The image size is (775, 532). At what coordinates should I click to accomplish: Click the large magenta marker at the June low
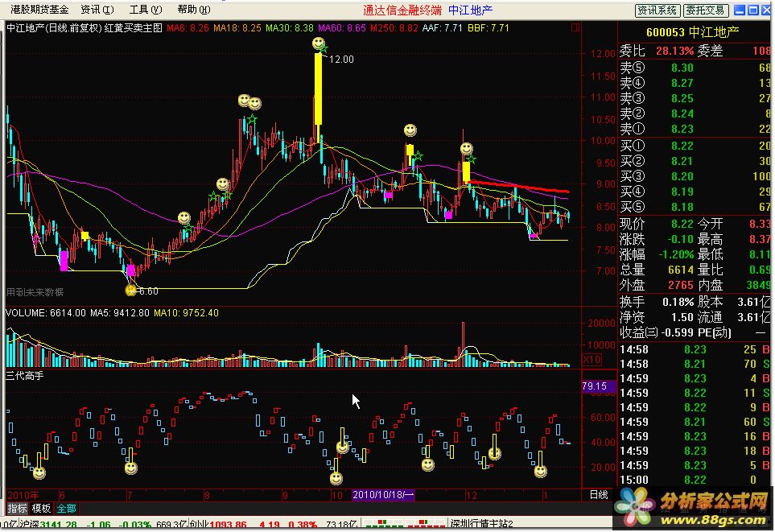[x=64, y=261]
